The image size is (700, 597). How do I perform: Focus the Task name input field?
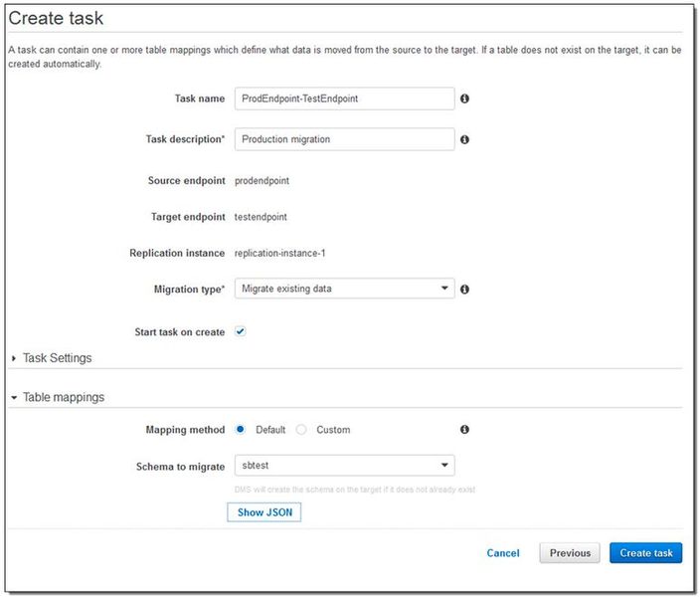344,99
